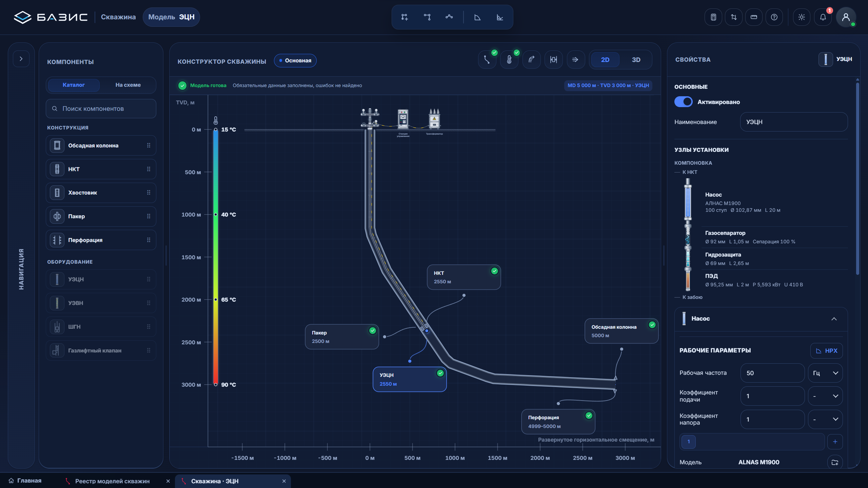
Task: Switch the view to 2D
Action: coord(605,60)
